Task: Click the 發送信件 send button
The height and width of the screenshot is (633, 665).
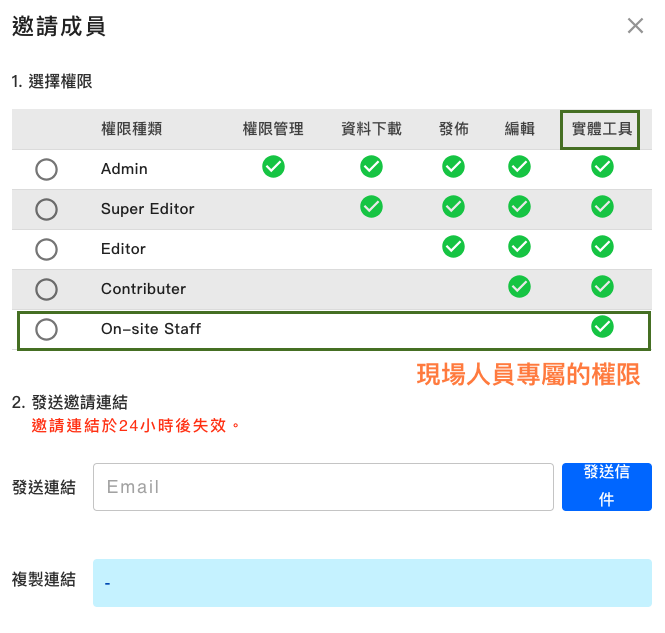Action: [606, 486]
